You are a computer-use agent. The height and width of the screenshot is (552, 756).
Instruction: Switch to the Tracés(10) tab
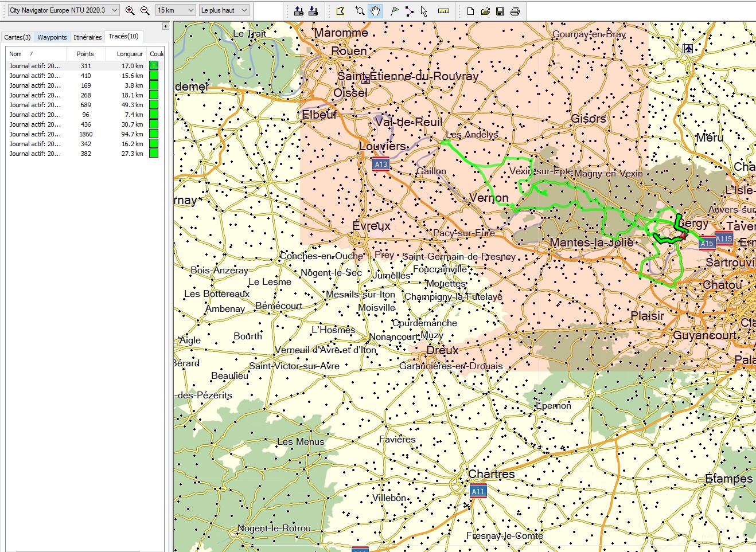pyautogui.click(x=123, y=36)
